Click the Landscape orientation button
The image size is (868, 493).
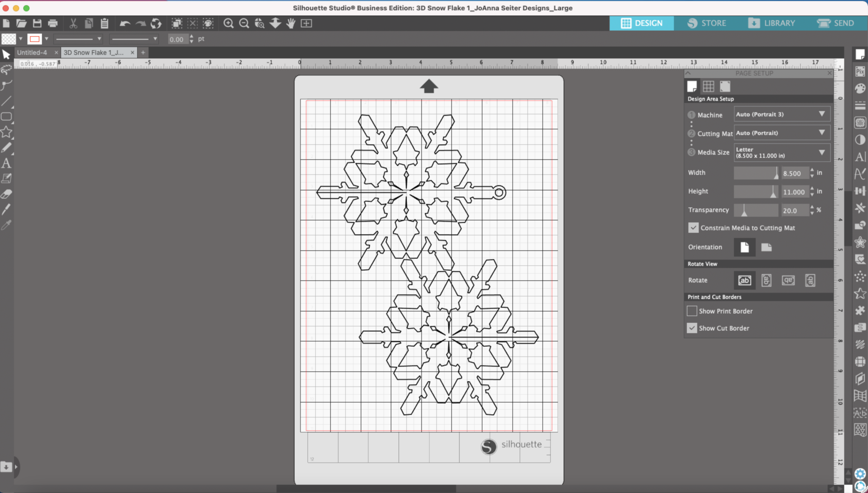[767, 247]
